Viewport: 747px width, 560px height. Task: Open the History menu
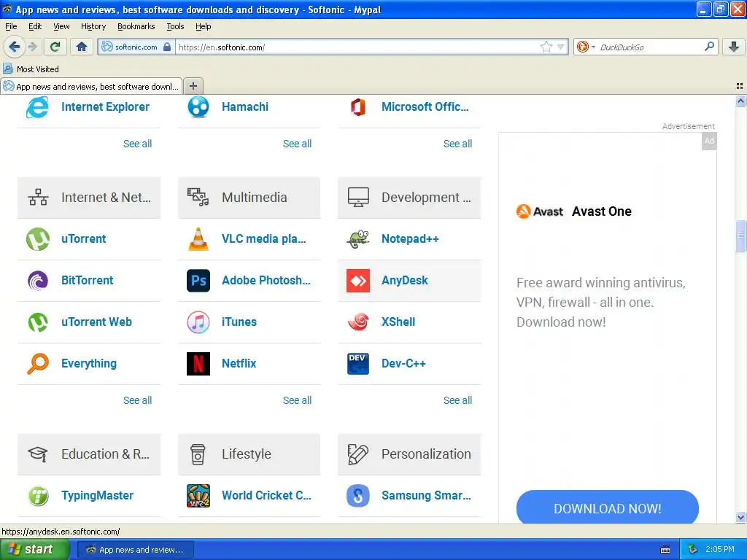pyautogui.click(x=93, y=26)
